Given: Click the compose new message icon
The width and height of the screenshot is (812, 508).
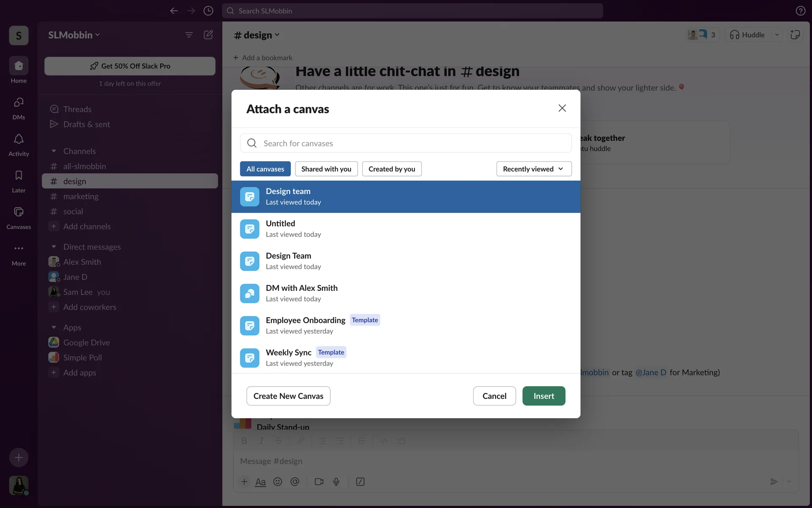Looking at the screenshot, I should [208, 35].
